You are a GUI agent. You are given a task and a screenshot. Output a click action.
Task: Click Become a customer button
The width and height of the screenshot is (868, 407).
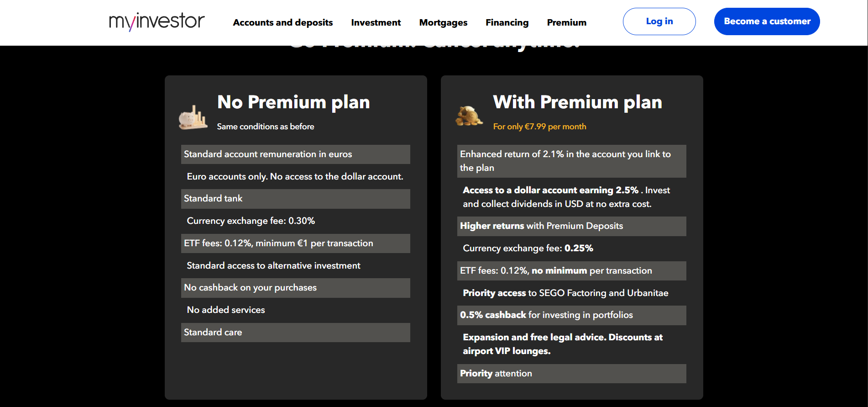click(767, 21)
